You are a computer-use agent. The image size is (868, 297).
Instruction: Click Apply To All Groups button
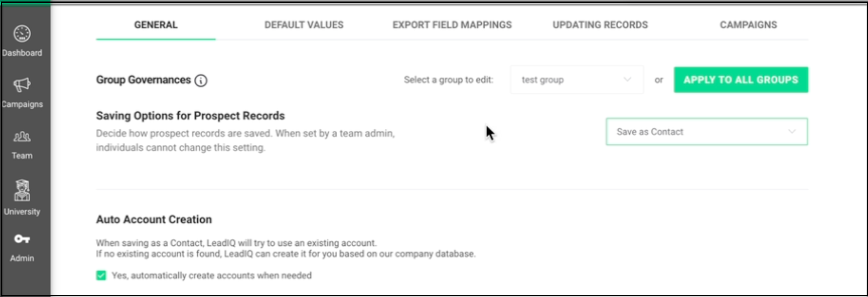pos(741,80)
